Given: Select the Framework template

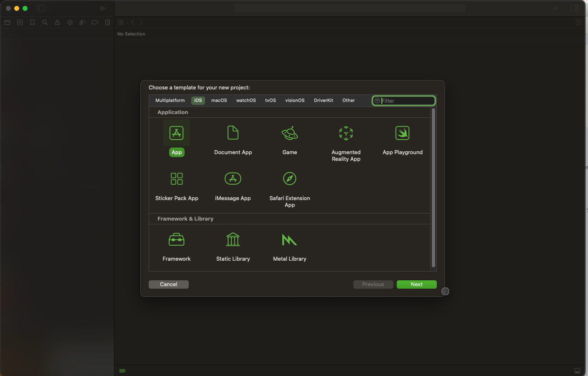Looking at the screenshot, I should 177,240.
